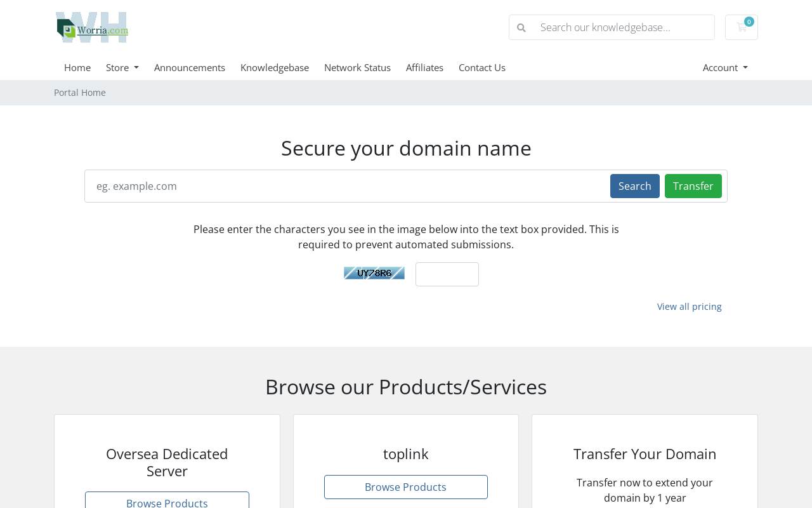
Task: Click the Transfer Your Domain card title
Action: point(645,454)
